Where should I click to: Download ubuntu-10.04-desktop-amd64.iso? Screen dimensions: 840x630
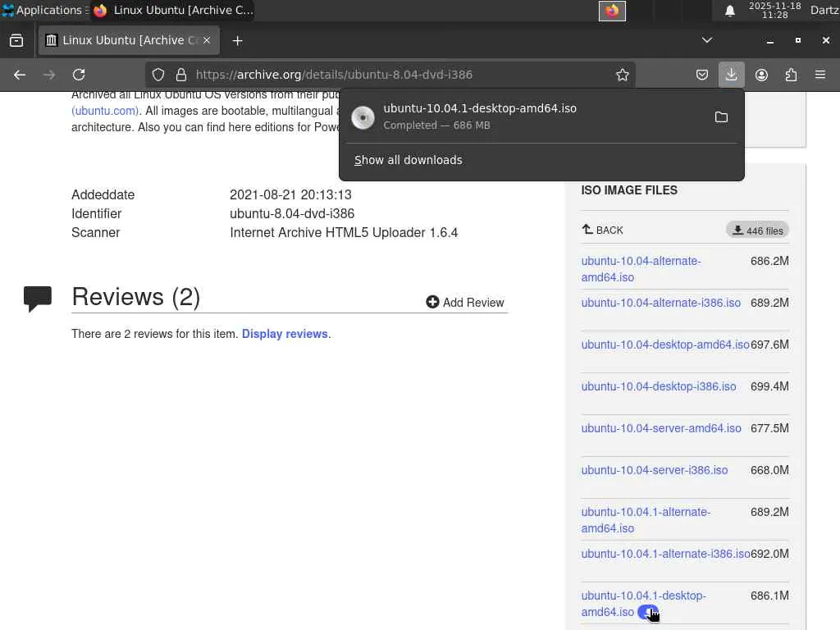665,345
